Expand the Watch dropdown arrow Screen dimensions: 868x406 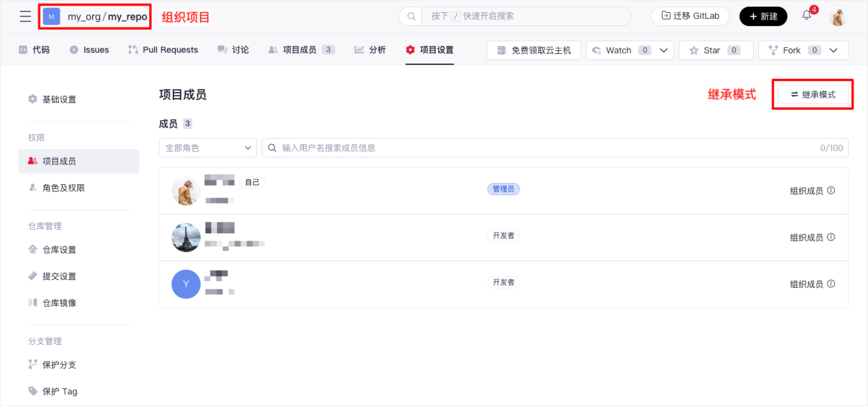pyautogui.click(x=664, y=50)
